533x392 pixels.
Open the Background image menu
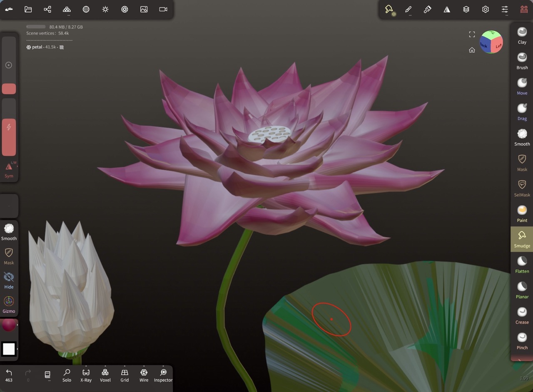(144, 9)
